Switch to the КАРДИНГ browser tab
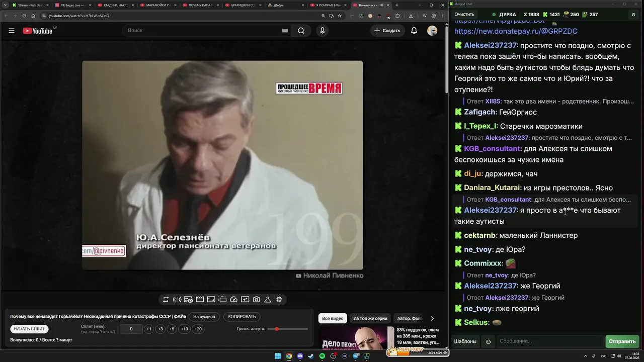This screenshot has height=362, width=644. pyautogui.click(x=115, y=5)
